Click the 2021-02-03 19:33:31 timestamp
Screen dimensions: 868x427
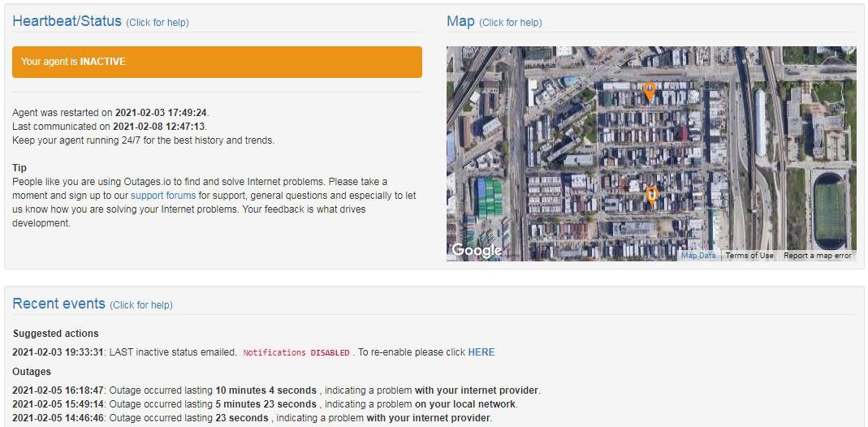click(58, 352)
